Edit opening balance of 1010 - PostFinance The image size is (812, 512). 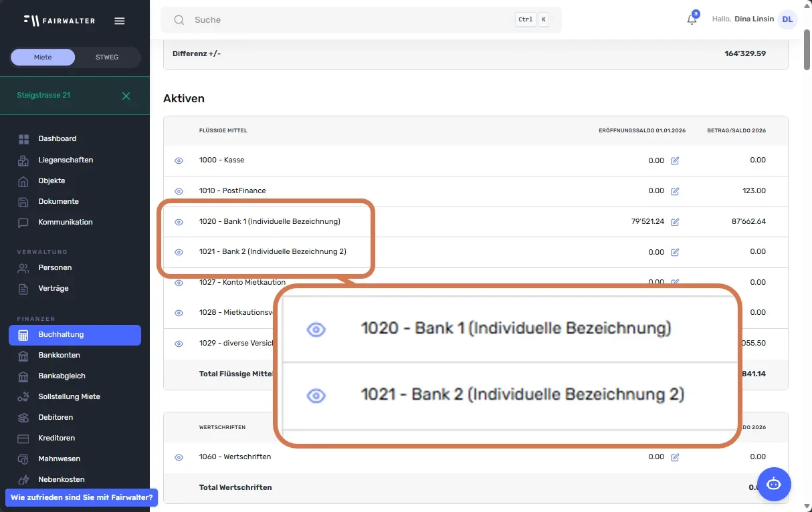[675, 191]
